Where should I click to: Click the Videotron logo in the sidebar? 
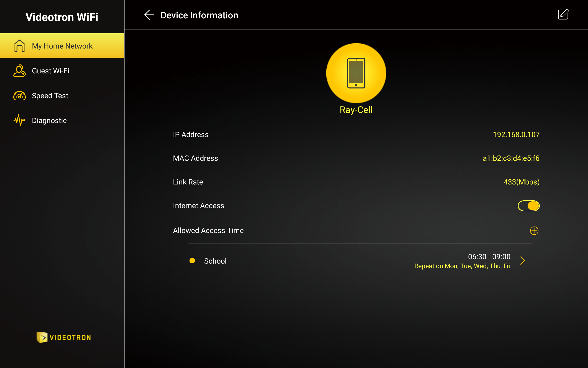[64, 337]
